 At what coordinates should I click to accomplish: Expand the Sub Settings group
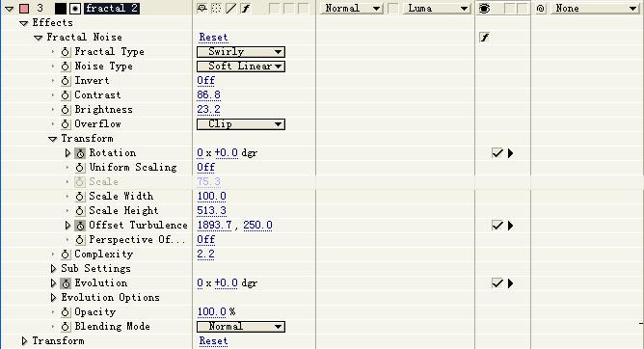[x=53, y=269]
